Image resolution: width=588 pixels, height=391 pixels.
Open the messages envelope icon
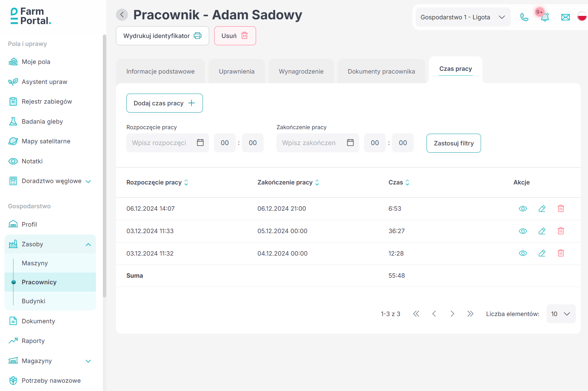click(x=565, y=17)
